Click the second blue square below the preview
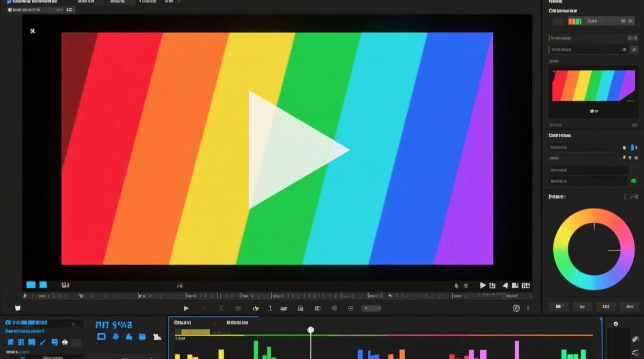The width and height of the screenshot is (644, 359). click(43, 285)
